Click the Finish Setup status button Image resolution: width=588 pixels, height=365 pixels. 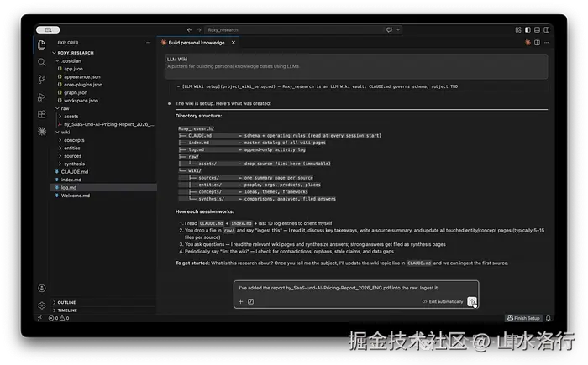coord(523,318)
